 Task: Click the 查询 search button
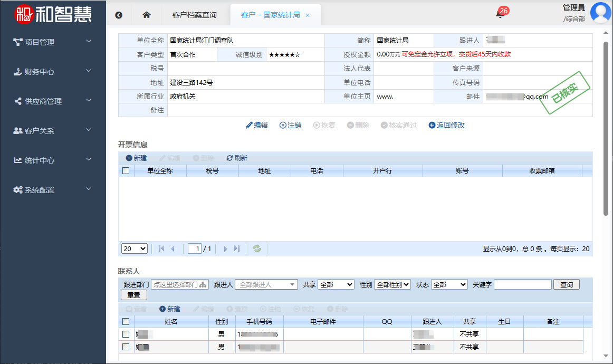pos(567,285)
